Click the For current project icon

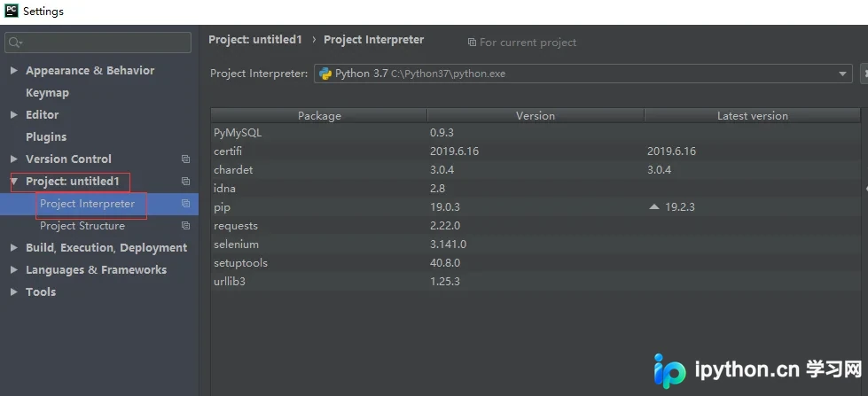tap(472, 43)
